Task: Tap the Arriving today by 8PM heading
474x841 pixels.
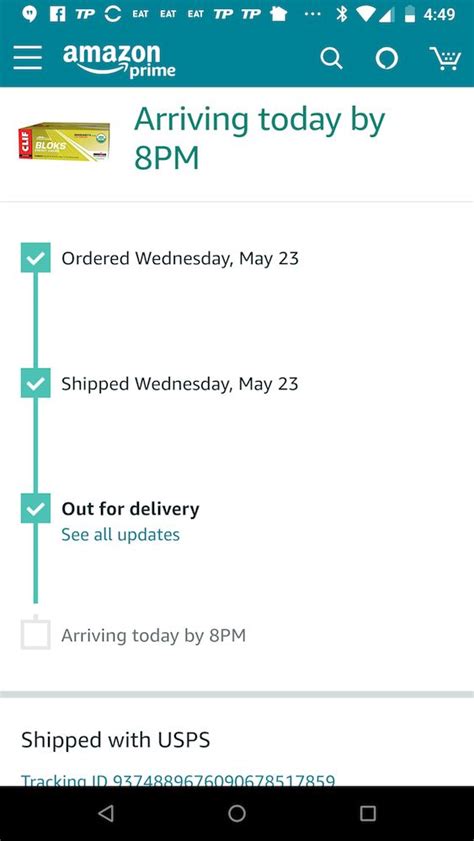Action: (260, 138)
